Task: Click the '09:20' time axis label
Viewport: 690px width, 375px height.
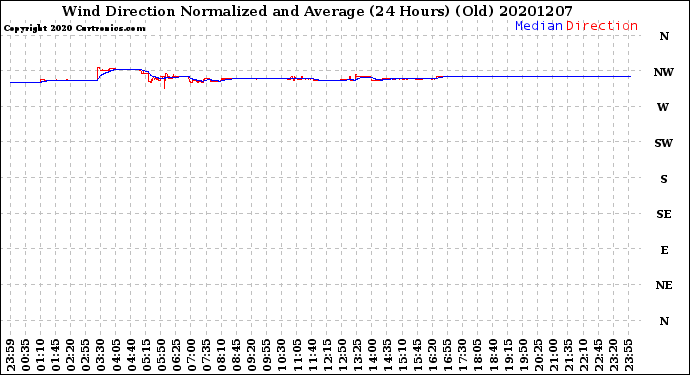Action: (x=252, y=355)
